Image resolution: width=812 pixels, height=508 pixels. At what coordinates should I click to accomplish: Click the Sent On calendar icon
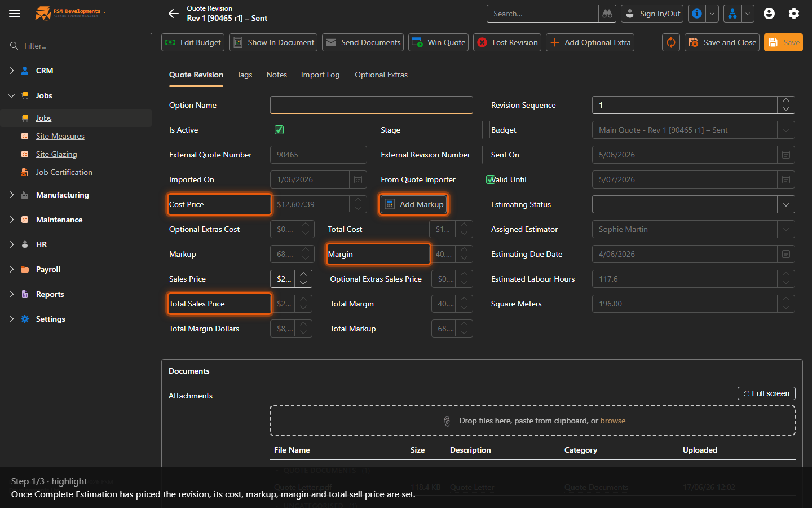(786, 155)
